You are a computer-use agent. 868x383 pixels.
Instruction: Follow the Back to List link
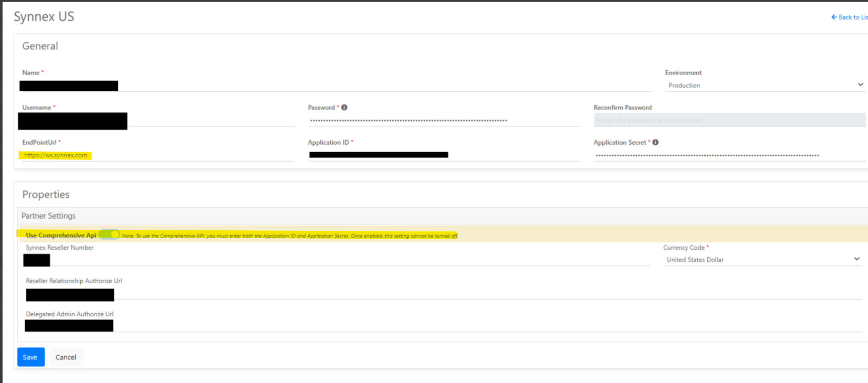(849, 17)
